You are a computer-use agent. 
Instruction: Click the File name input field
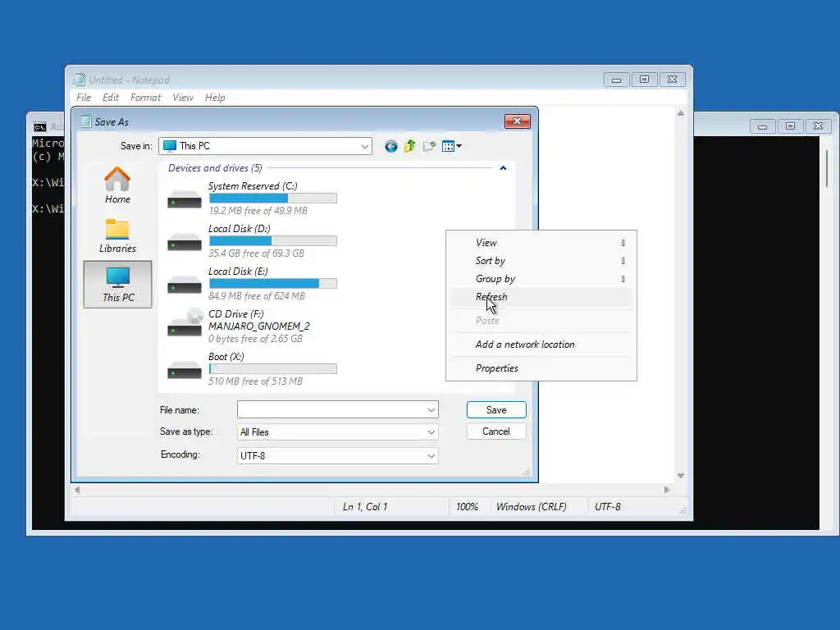pyautogui.click(x=331, y=410)
